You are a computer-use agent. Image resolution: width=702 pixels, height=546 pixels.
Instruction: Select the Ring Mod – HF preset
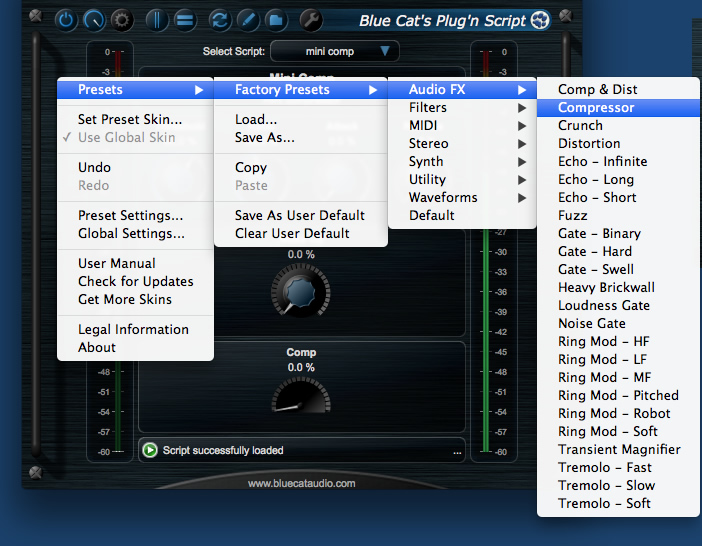click(618, 341)
